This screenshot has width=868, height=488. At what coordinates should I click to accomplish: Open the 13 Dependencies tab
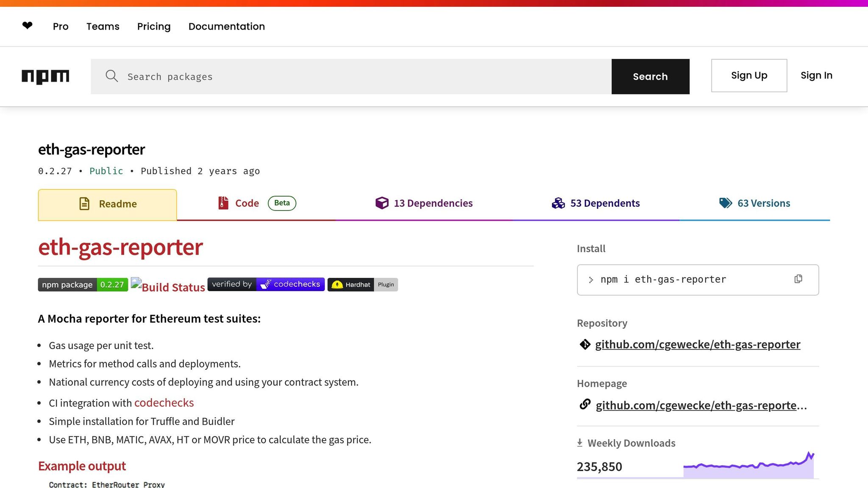(424, 204)
